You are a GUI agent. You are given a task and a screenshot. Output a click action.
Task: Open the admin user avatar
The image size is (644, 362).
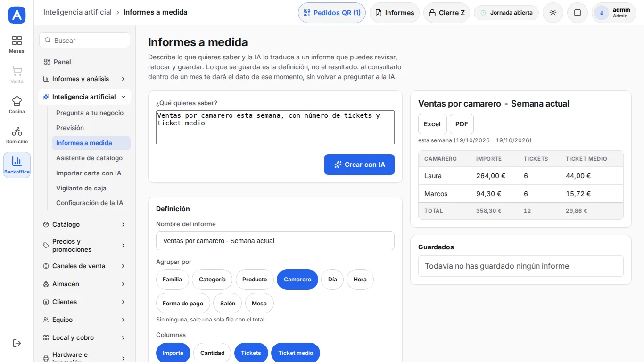point(602,13)
